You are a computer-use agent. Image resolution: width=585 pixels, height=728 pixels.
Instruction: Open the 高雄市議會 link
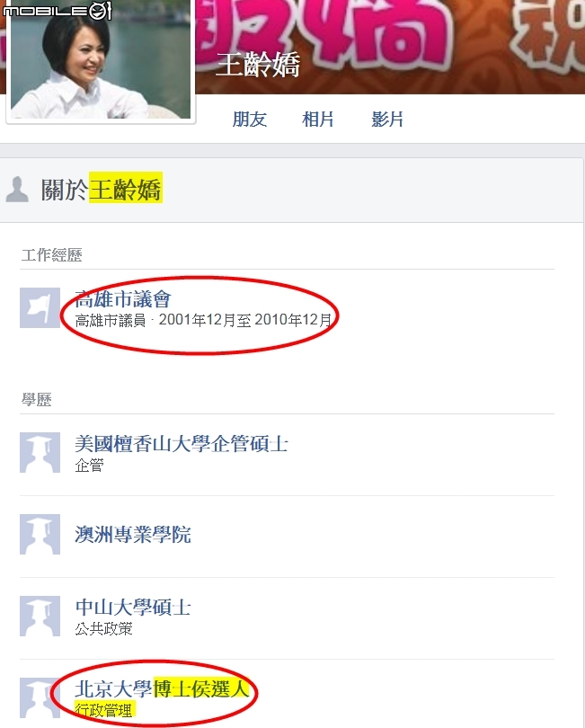[123, 299]
